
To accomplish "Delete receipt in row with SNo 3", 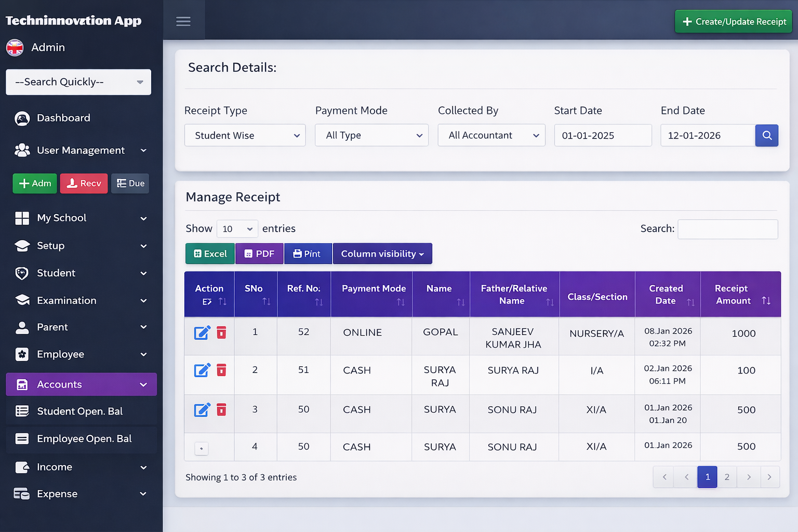I will tap(221, 410).
